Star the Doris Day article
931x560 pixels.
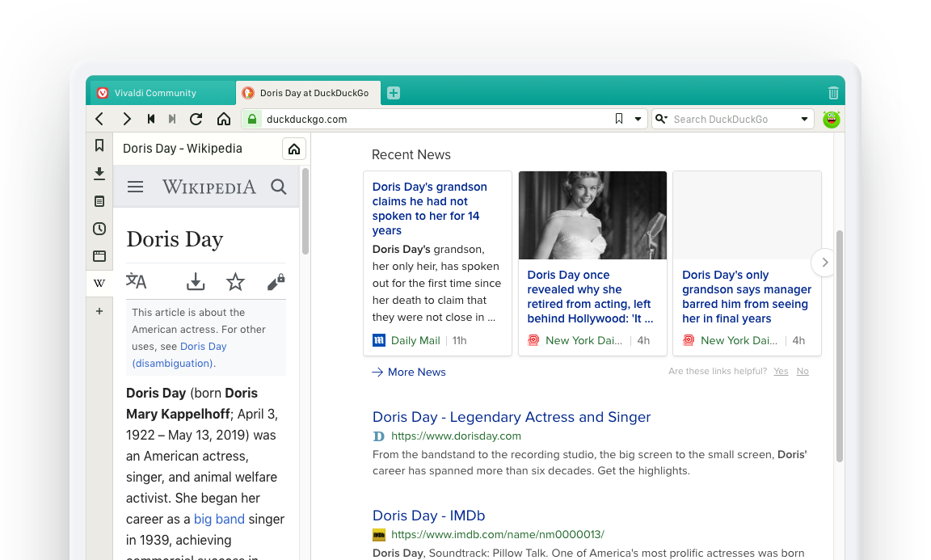click(235, 280)
